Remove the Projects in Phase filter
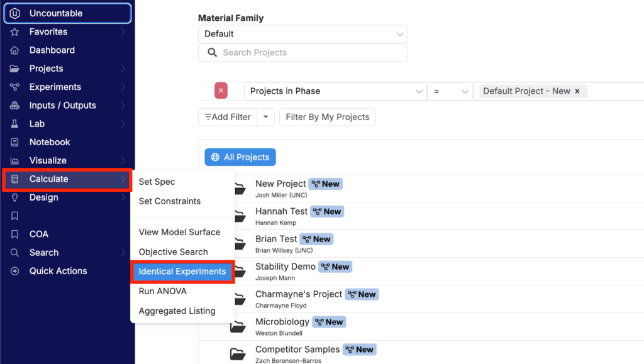This screenshot has width=644, height=364. click(221, 91)
